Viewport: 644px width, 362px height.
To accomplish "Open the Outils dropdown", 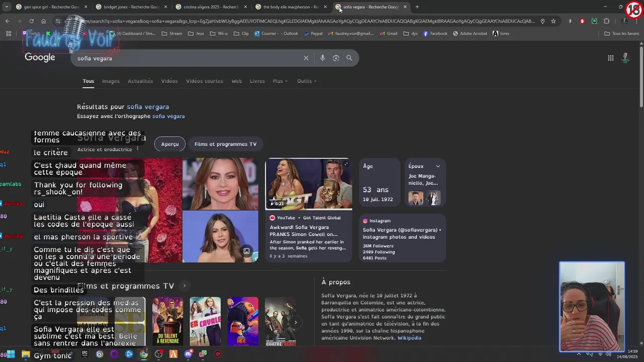I will (x=307, y=81).
